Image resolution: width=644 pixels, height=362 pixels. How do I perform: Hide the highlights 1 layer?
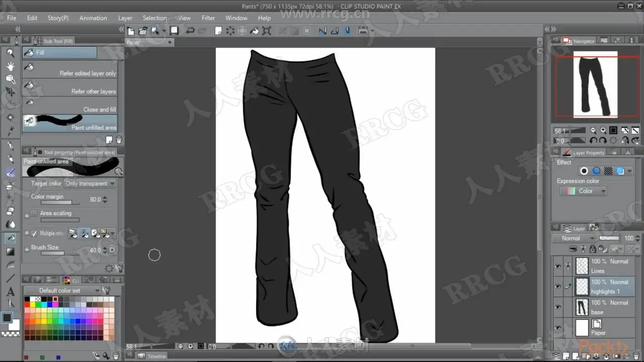click(x=557, y=287)
